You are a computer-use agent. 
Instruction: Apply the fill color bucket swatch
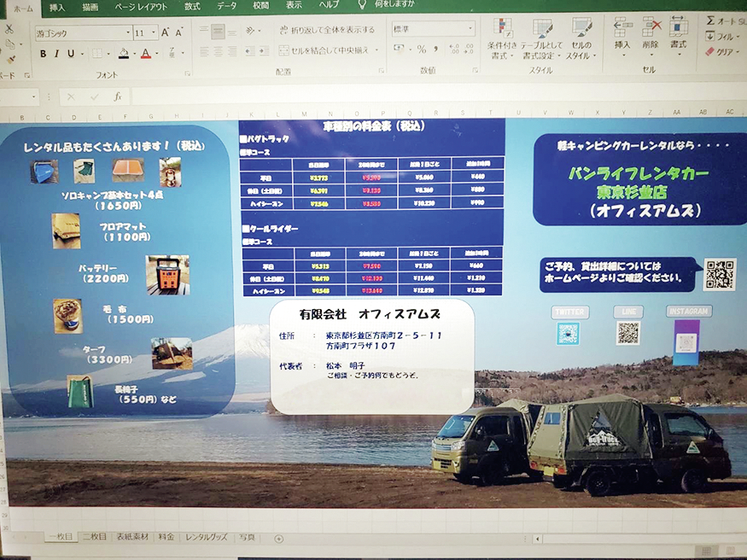tap(124, 53)
